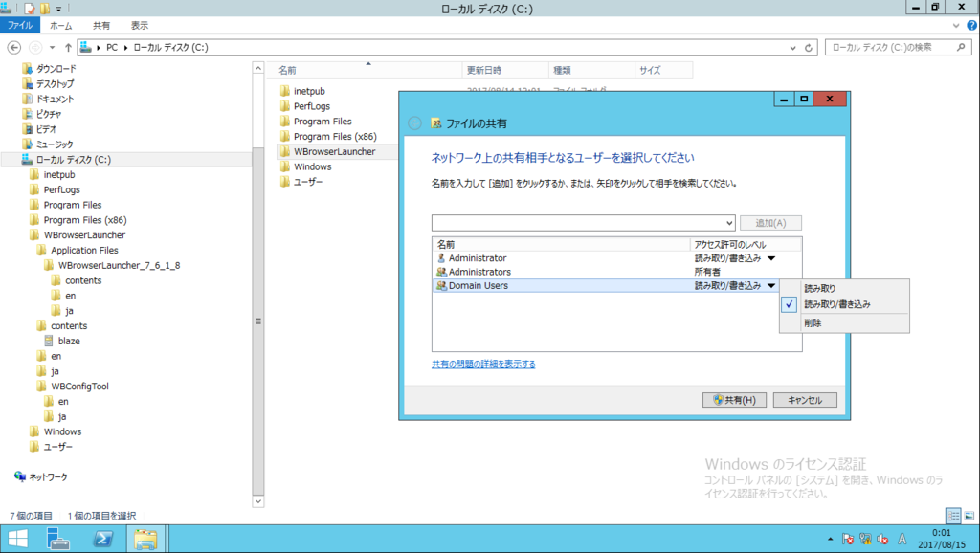The width and height of the screenshot is (980, 553).
Task: Select blaze item in navigation tree
Action: point(69,342)
